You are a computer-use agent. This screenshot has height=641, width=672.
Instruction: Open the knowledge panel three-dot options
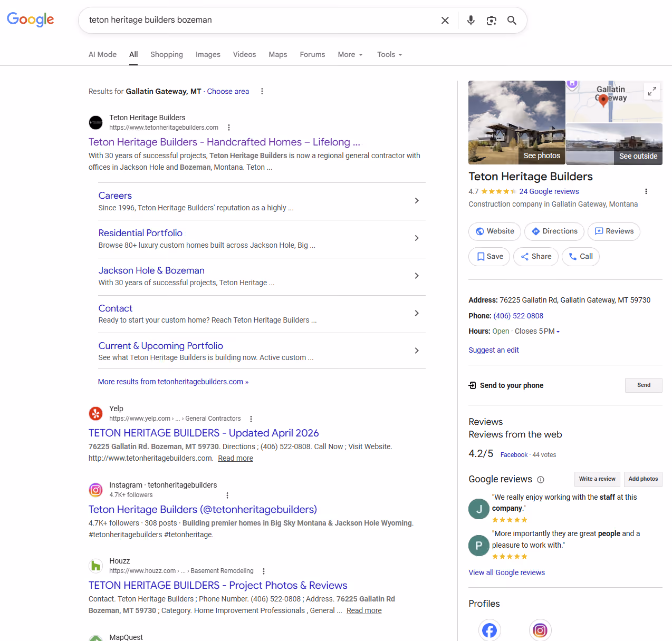(x=646, y=191)
